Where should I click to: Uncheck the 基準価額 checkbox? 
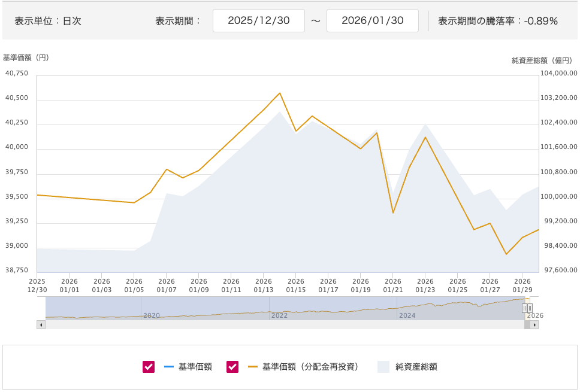(149, 367)
